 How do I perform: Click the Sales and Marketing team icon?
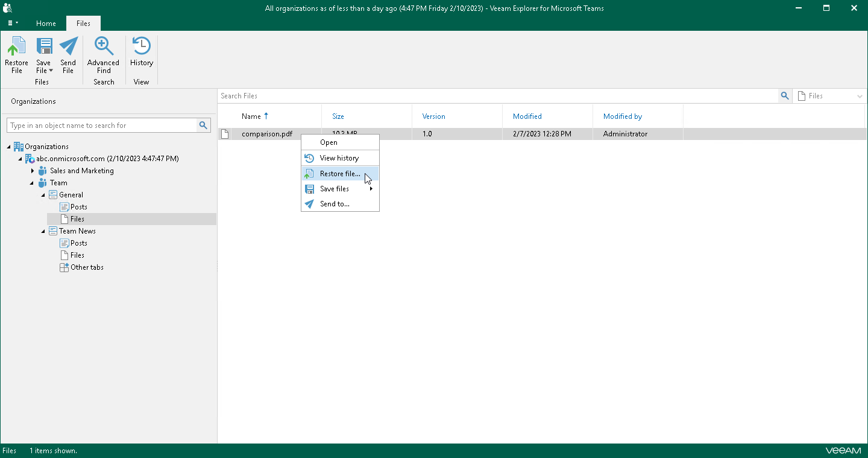(x=42, y=171)
